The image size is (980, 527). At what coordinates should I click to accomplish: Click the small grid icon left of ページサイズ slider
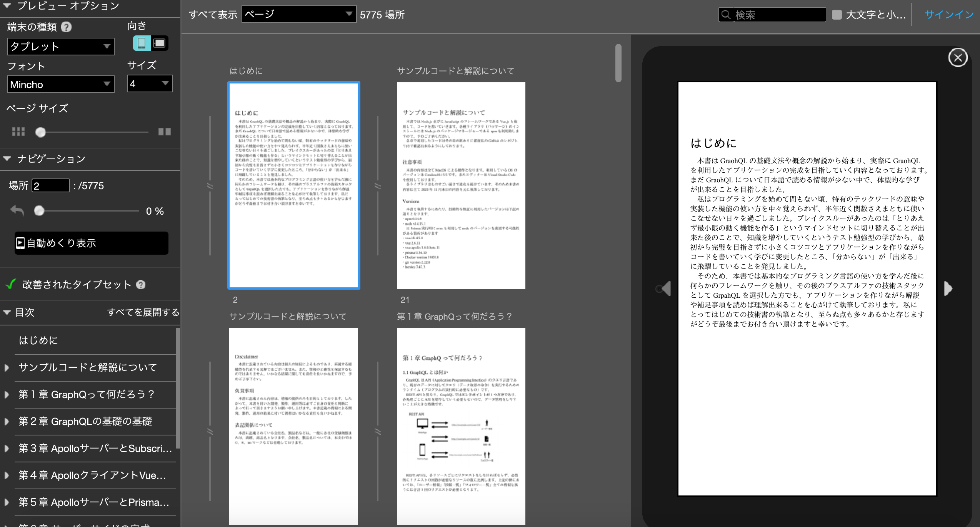(18, 131)
